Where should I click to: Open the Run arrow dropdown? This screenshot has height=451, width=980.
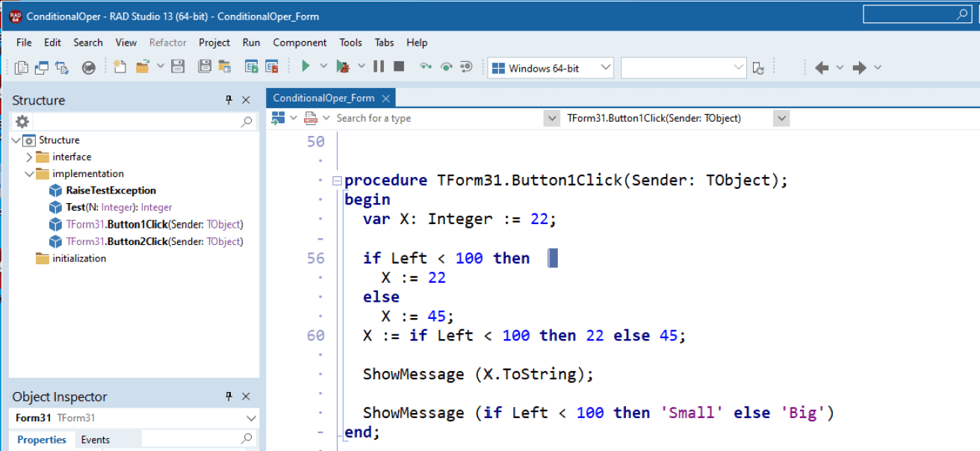323,66
